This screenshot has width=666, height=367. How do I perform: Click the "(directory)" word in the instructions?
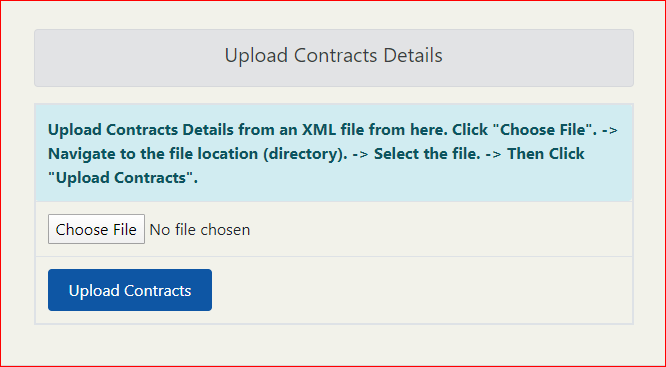click(305, 154)
